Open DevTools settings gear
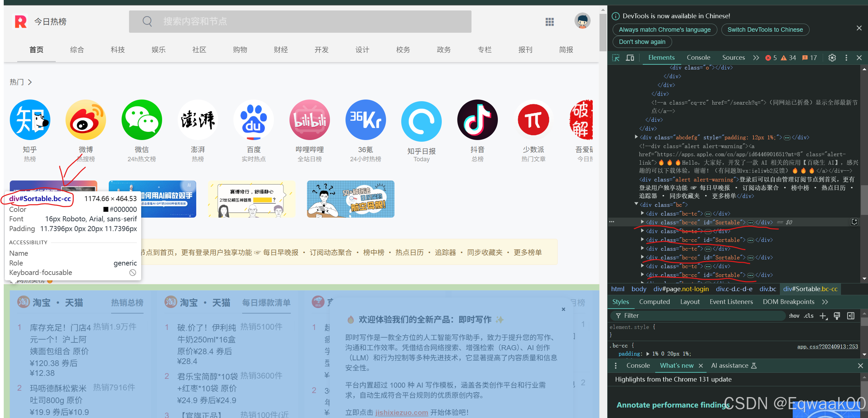 point(832,58)
